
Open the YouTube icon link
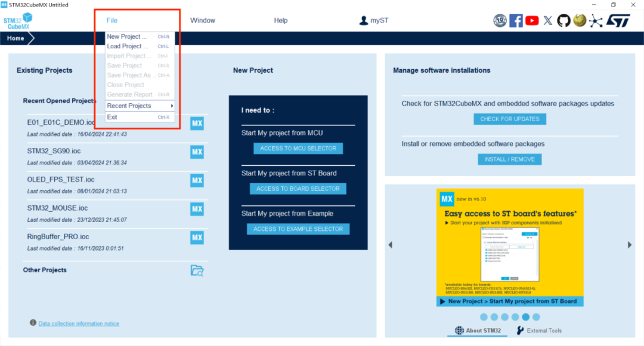pyautogui.click(x=532, y=20)
